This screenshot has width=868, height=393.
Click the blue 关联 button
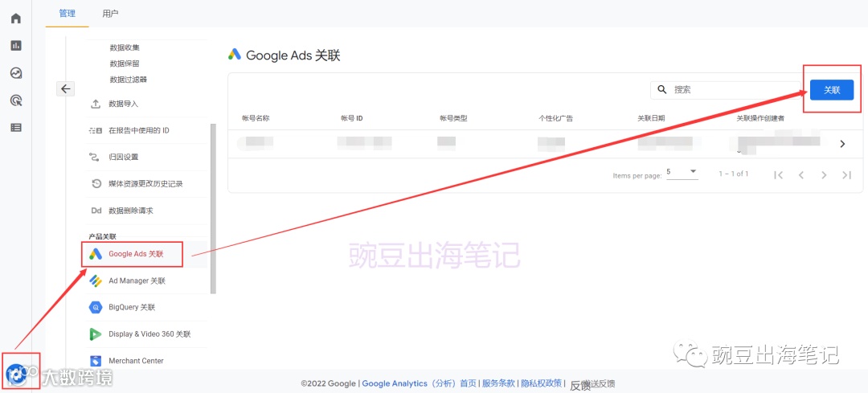click(832, 90)
